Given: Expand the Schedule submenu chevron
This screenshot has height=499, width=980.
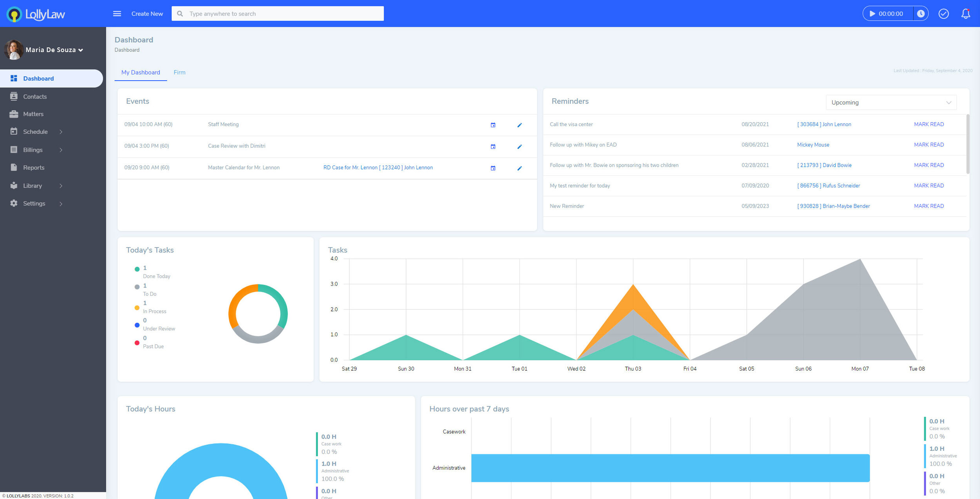Looking at the screenshot, I should pyautogui.click(x=61, y=132).
